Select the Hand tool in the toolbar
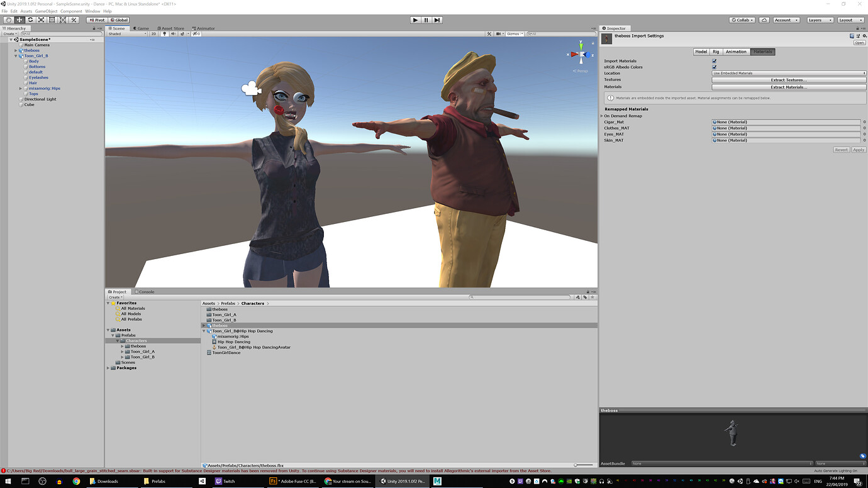The image size is (868, 488). coord(9,19)
